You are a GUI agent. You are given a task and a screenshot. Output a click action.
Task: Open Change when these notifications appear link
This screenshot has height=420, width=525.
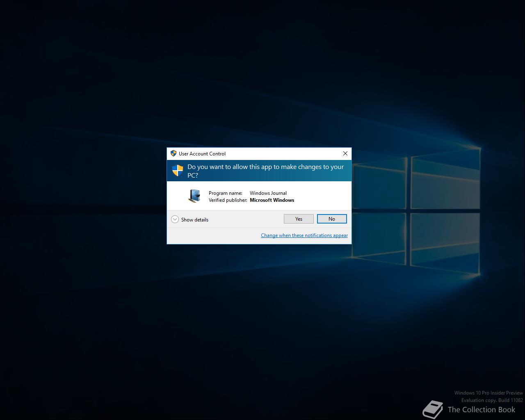(x=304, y=235)
